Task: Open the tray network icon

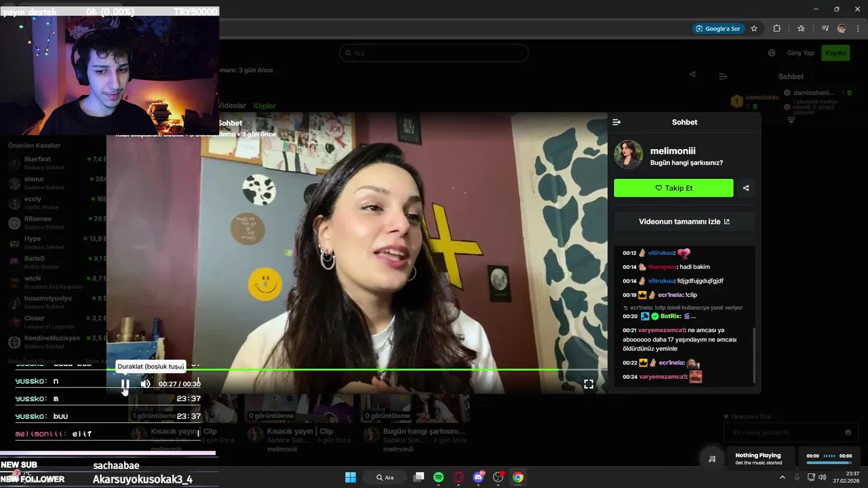Action: (x=810, y=477)
